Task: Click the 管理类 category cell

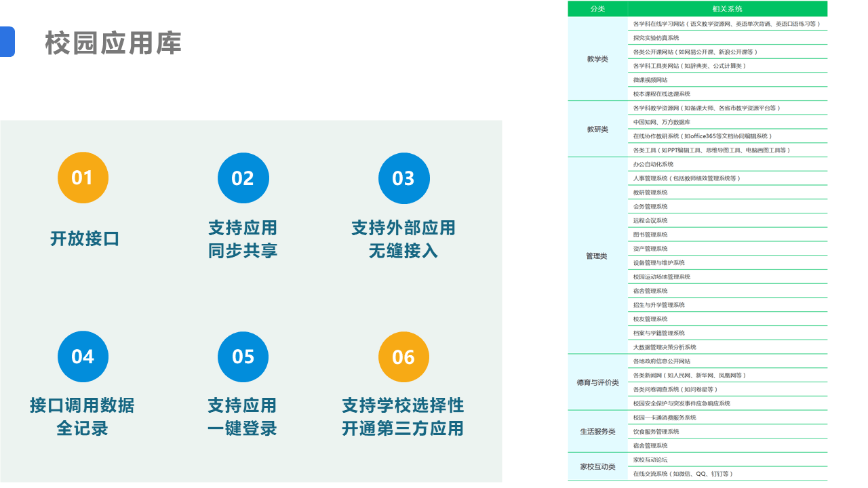Action: point(597,256)
